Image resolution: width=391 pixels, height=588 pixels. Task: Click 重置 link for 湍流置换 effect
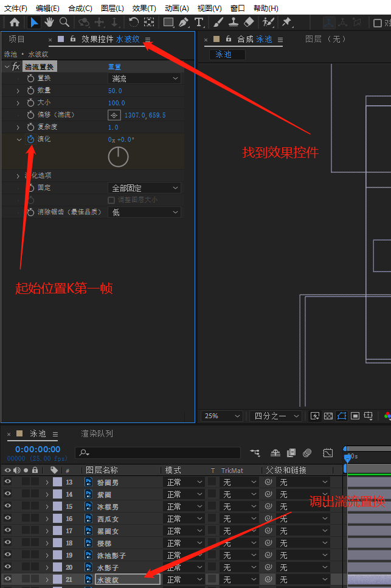point(114,67)
